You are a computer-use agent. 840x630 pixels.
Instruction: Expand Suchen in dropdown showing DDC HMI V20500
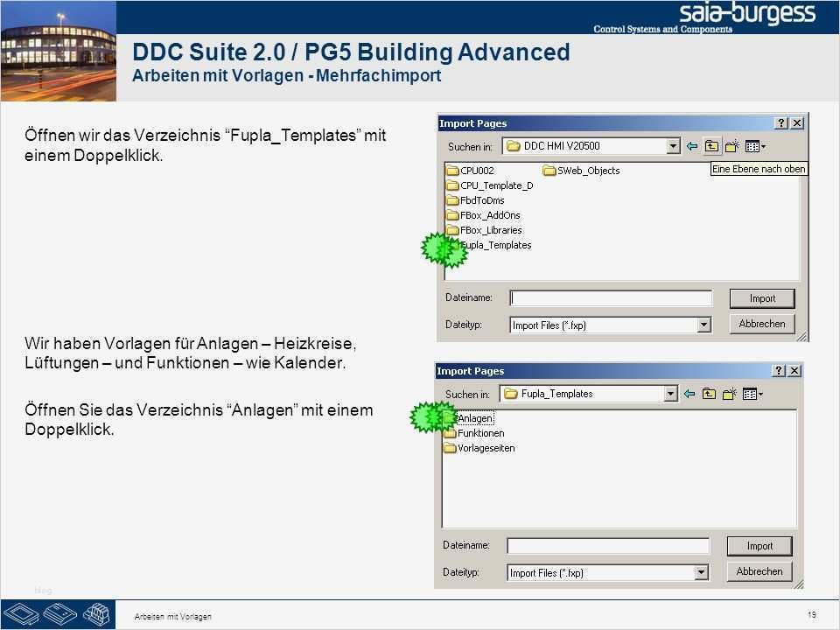(674, 146)
